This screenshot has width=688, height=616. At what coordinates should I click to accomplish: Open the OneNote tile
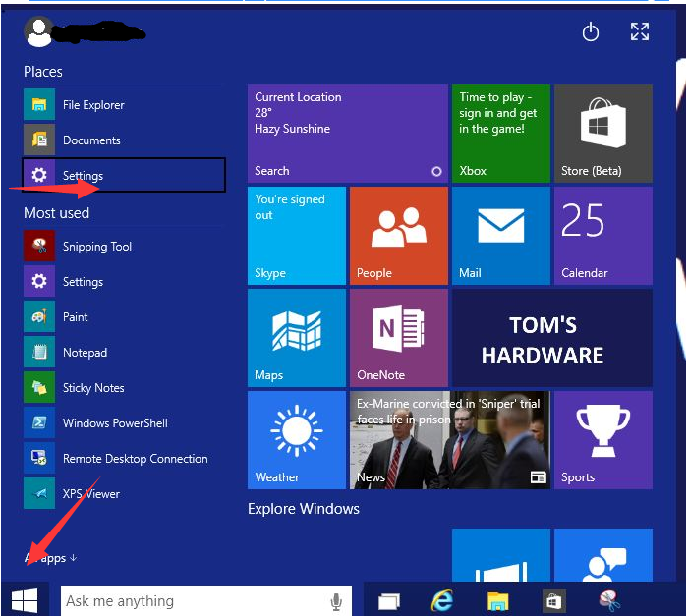point(399,338)
